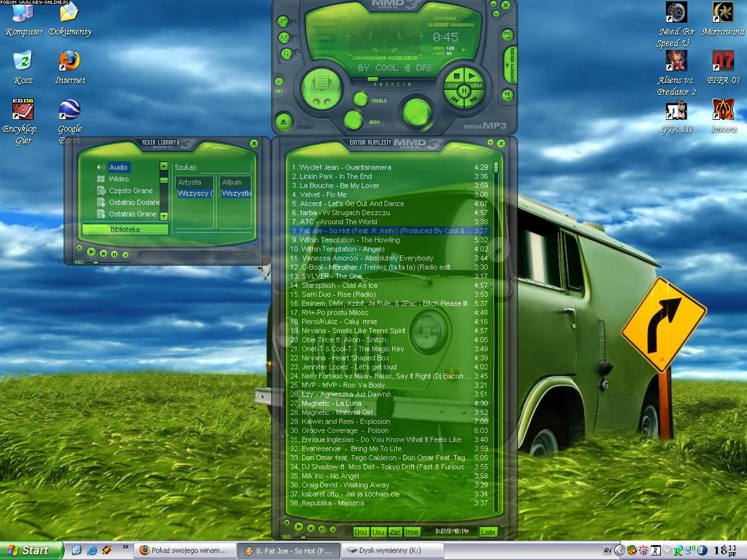747x560 pixels.
Task: Click the Biblioteka button
Action: coord(125,229)
